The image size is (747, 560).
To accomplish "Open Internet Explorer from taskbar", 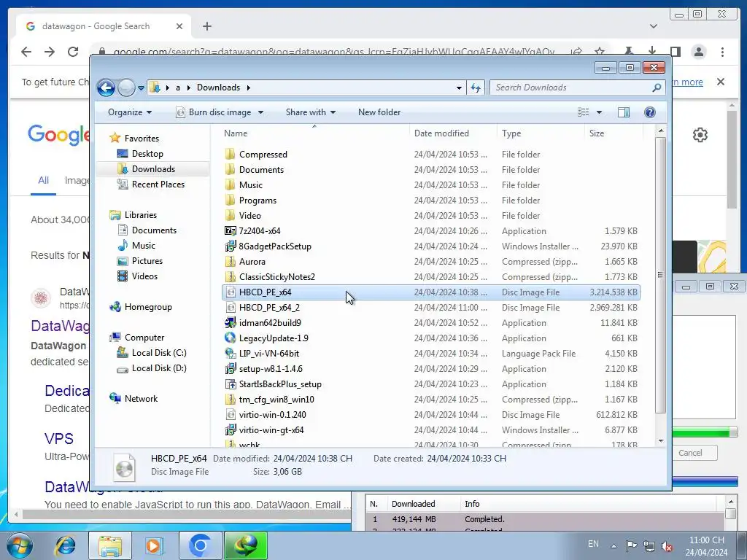I will coord(65,545).
